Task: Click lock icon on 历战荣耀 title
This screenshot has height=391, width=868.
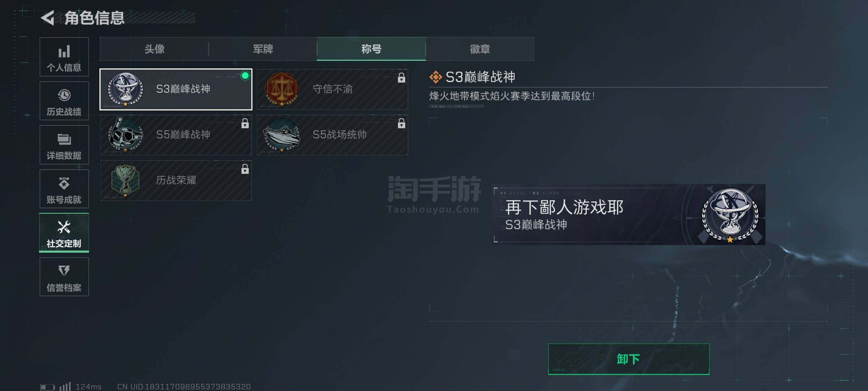Action: point(245,169)
